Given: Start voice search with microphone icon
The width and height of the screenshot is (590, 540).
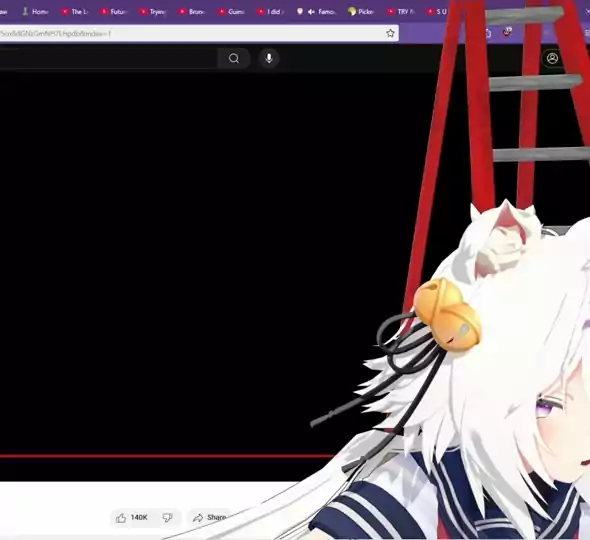Looking at the screenshot, I should [x=269, y=58].
